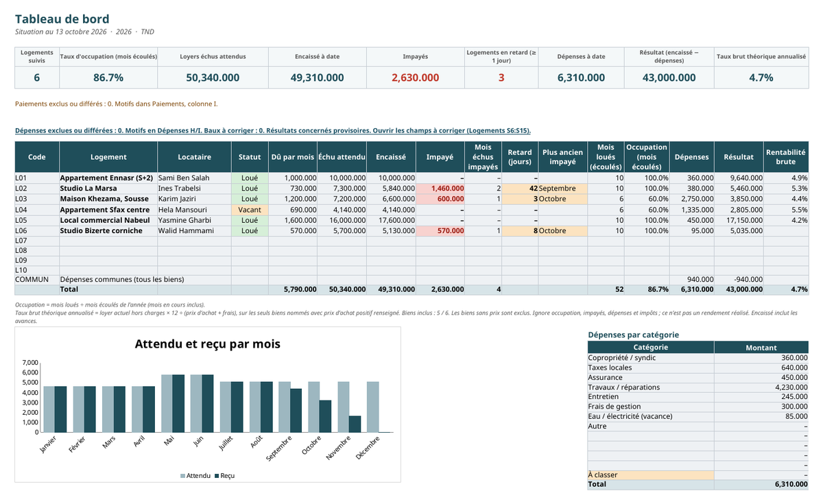Select the L05 result cell 17,150.000

(739, 220)
